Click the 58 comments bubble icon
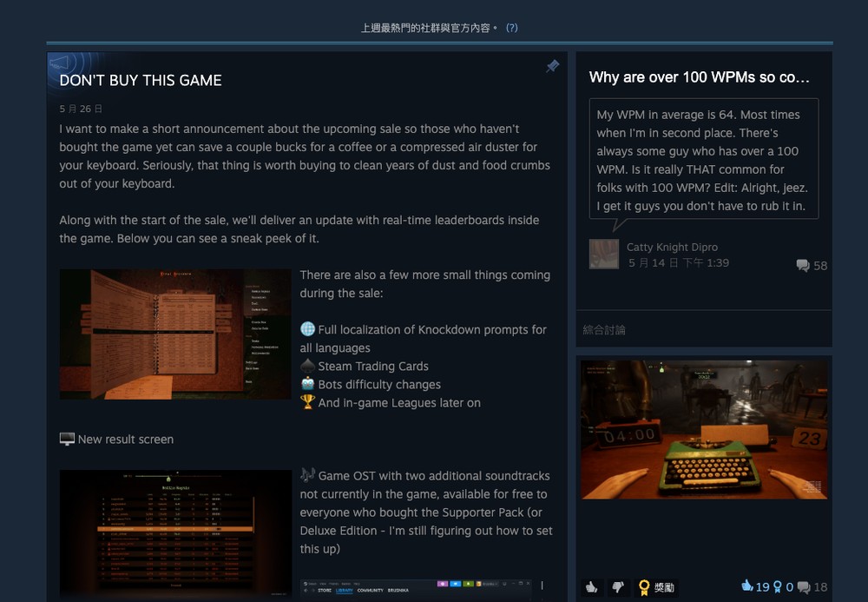The width and height of the screenshot is (868, 602). coord(803,265)
